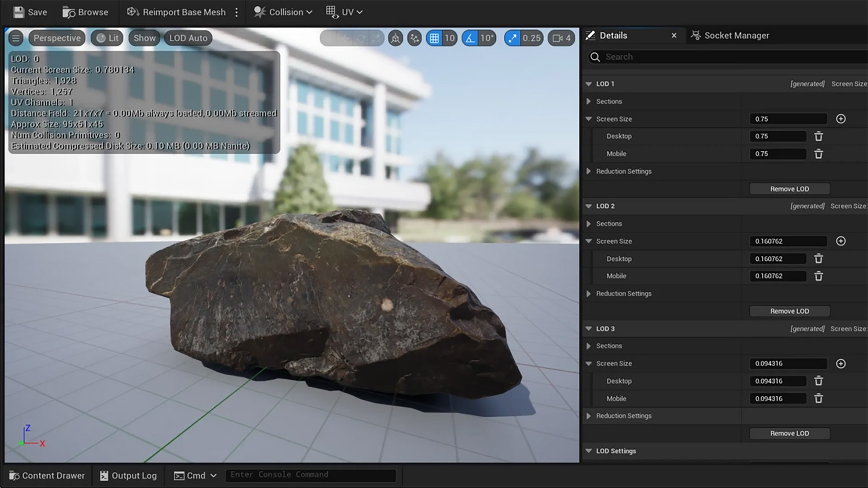868x488 pixels.
Task: Click Remove LOD button under LOD 3
Action: pyautogui.click(x=789, y=433)
